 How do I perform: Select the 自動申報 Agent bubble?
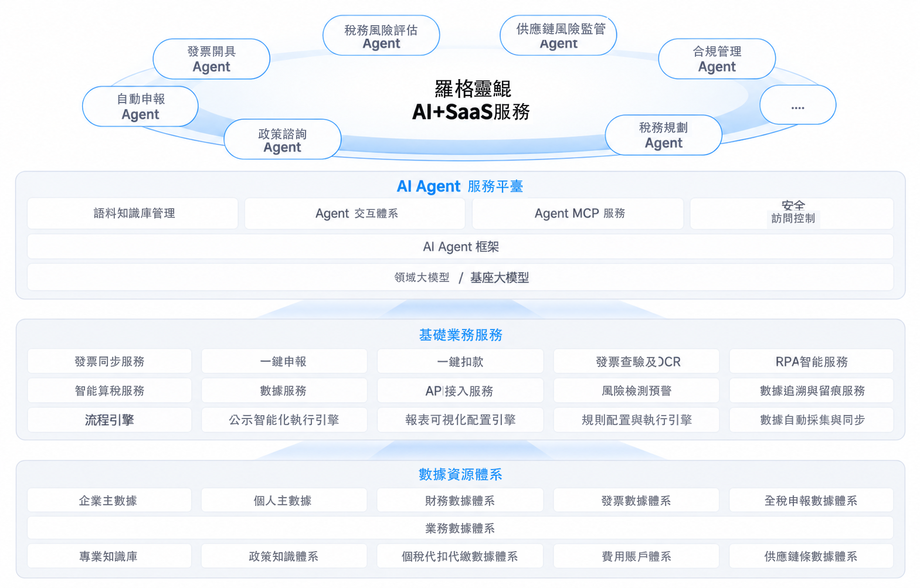point(140,106)
